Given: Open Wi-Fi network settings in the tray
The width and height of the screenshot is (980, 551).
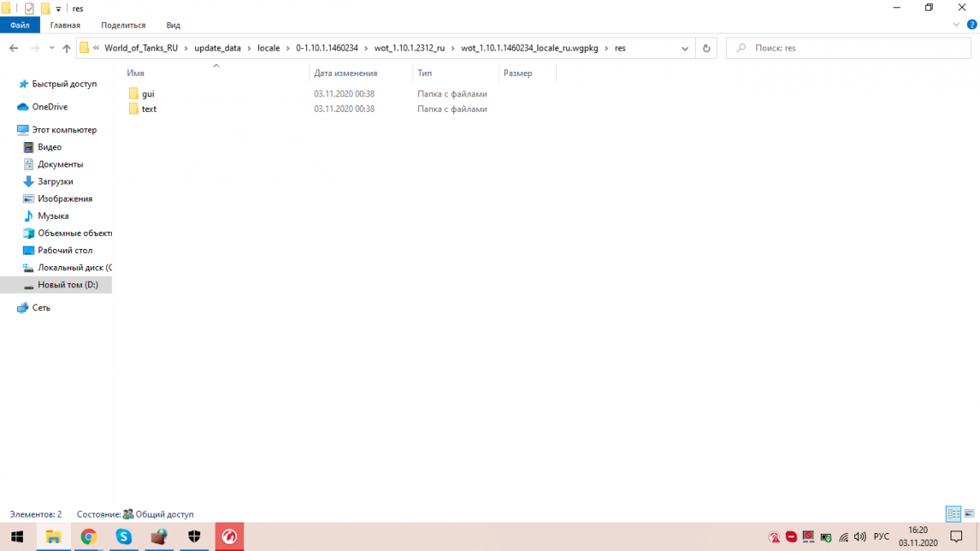Looking at the screenshot, I should [843, 537].
